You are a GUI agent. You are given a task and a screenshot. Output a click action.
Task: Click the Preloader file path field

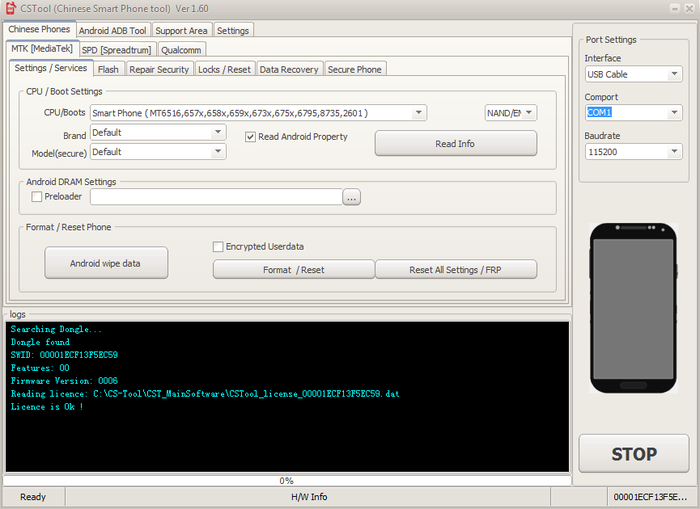[216, 197]
